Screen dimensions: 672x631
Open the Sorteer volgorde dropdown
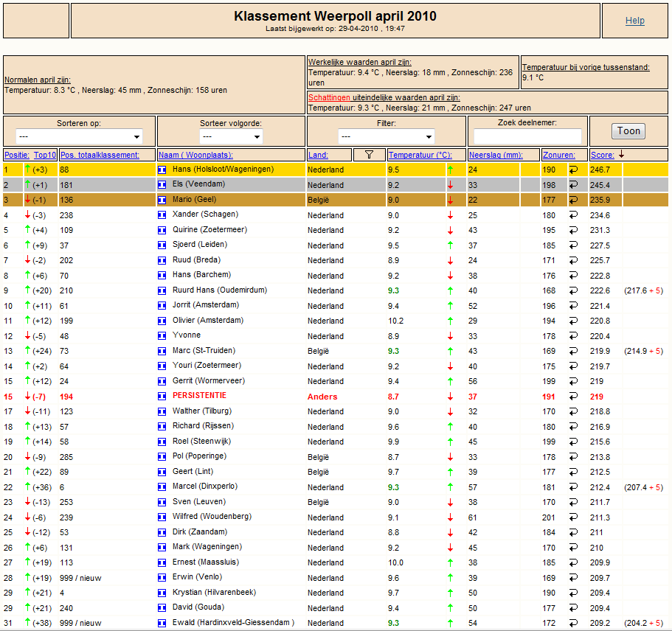point(231,136)
